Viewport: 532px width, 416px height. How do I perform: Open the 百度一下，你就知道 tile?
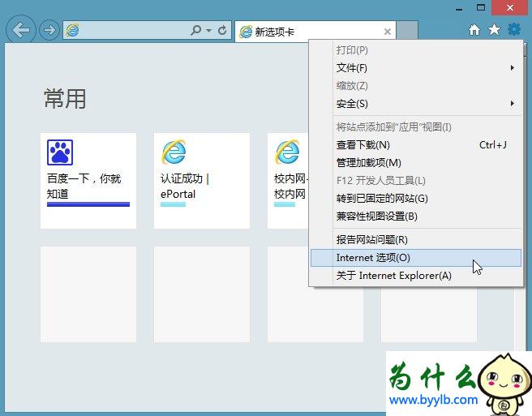88,181
